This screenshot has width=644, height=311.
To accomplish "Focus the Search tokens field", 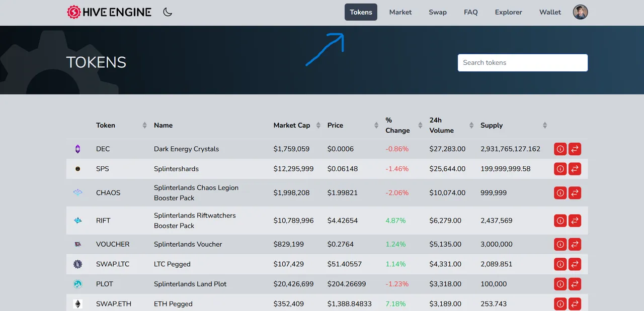I will (x=523, y=63).
